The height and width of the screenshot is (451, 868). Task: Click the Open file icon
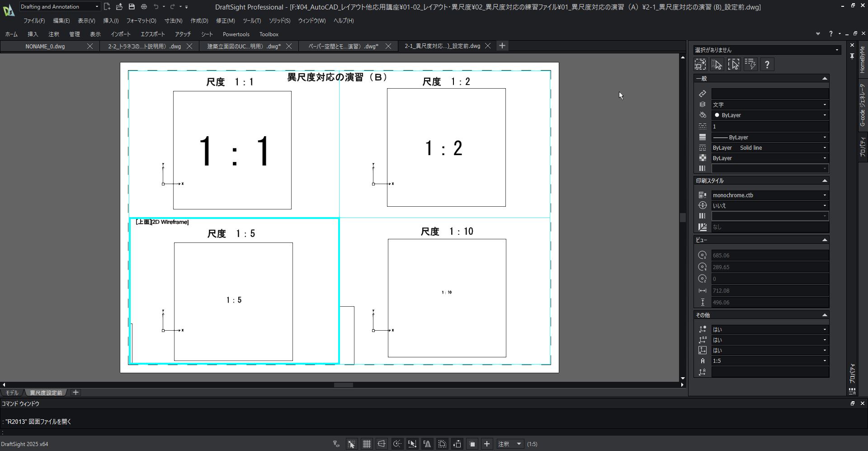click(119, 7)
